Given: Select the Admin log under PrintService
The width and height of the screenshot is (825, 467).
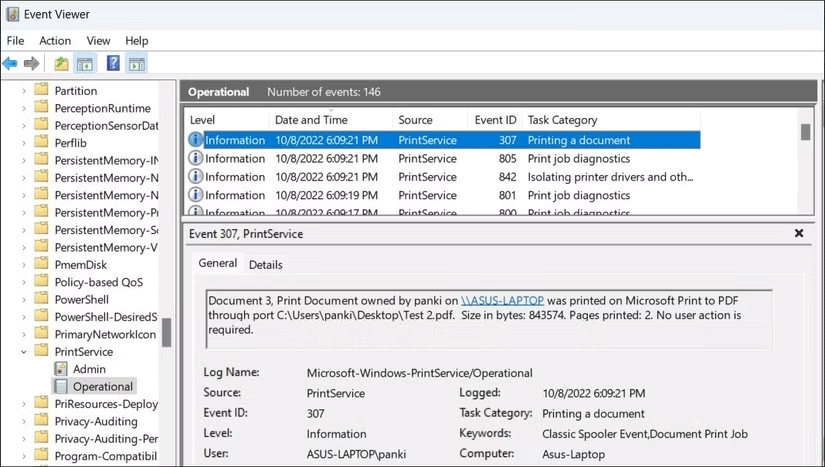Looking at the screenshot, I should tap(89, 369).
